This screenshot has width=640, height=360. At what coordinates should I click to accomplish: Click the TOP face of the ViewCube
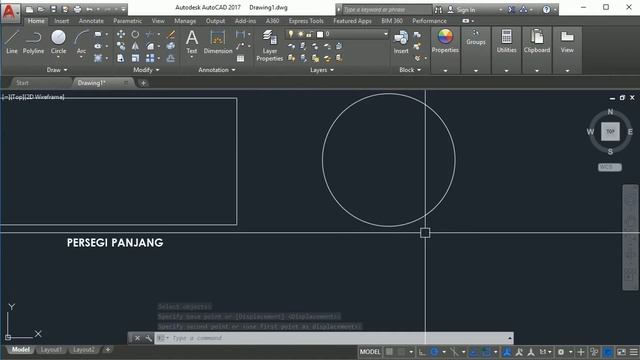[610, 131]
